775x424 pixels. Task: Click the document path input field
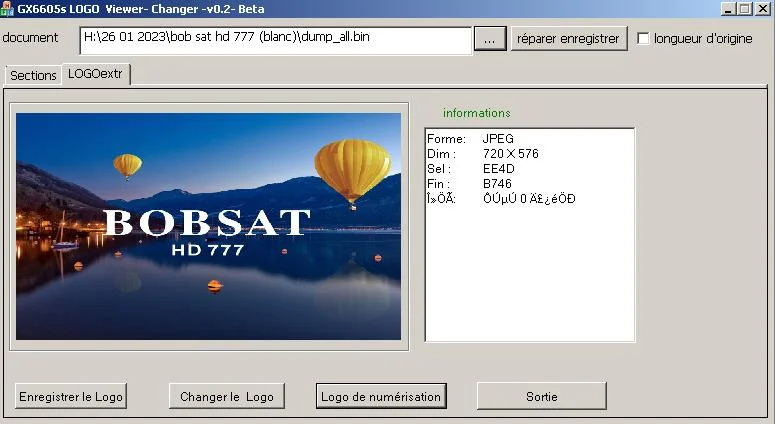(x=275, y=41)
